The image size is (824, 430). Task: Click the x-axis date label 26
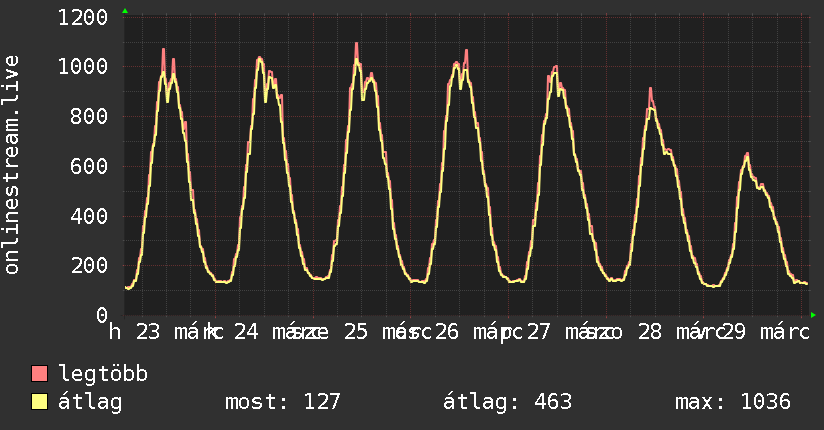tap(447, 332)
